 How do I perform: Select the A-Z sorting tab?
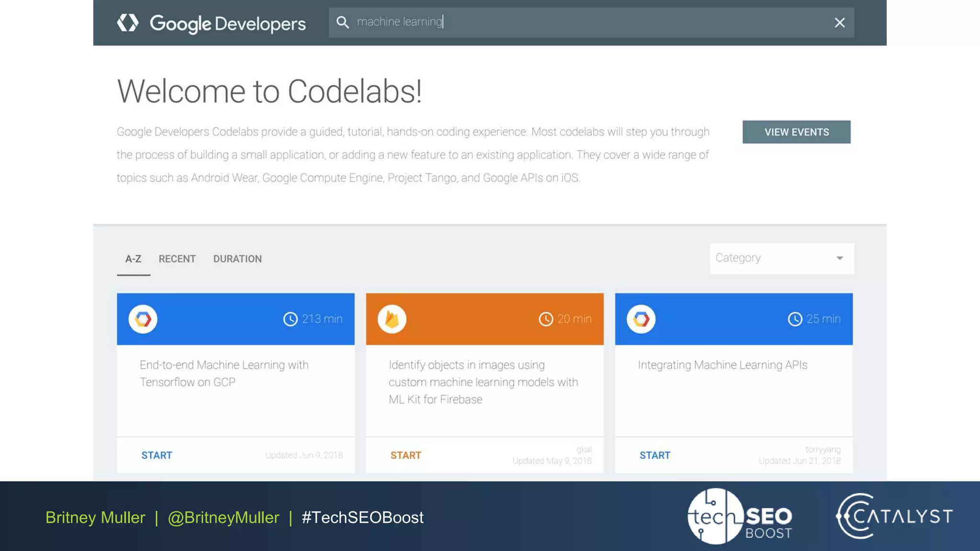point(133,259)
